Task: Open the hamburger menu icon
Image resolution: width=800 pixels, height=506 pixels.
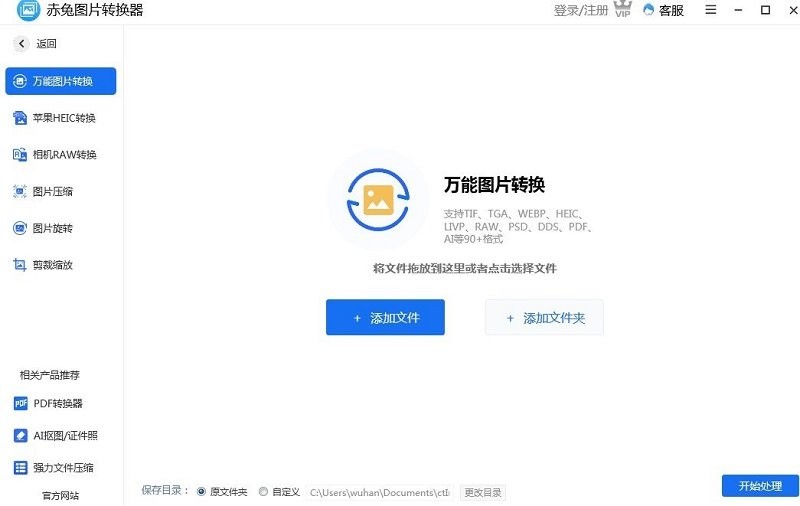Action: (711, 10)
